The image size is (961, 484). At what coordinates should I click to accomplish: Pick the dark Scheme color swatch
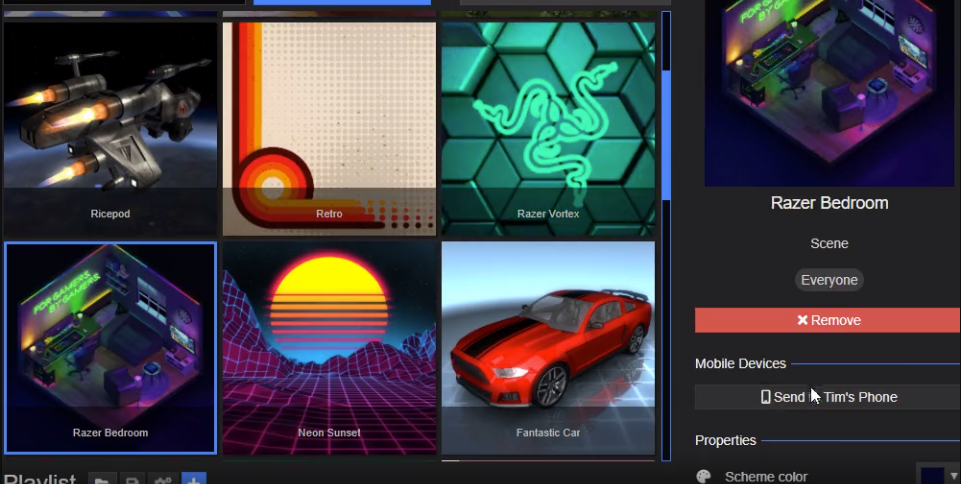tap(932, 476)
